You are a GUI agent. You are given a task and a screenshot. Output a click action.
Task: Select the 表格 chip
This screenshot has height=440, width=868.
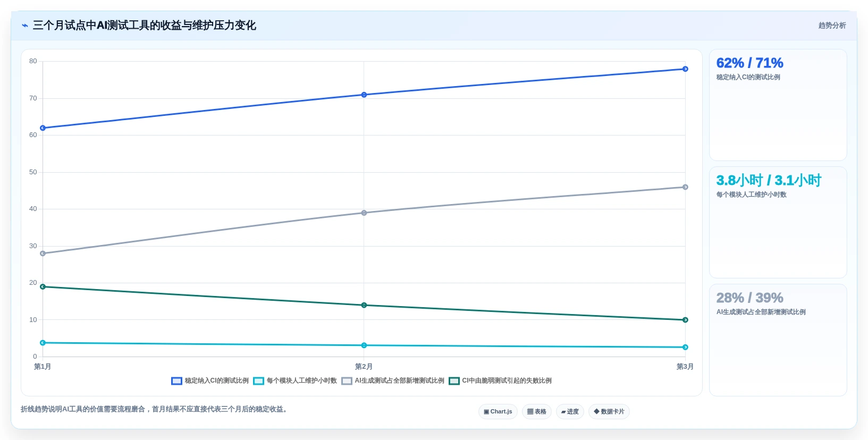point(537,412)
